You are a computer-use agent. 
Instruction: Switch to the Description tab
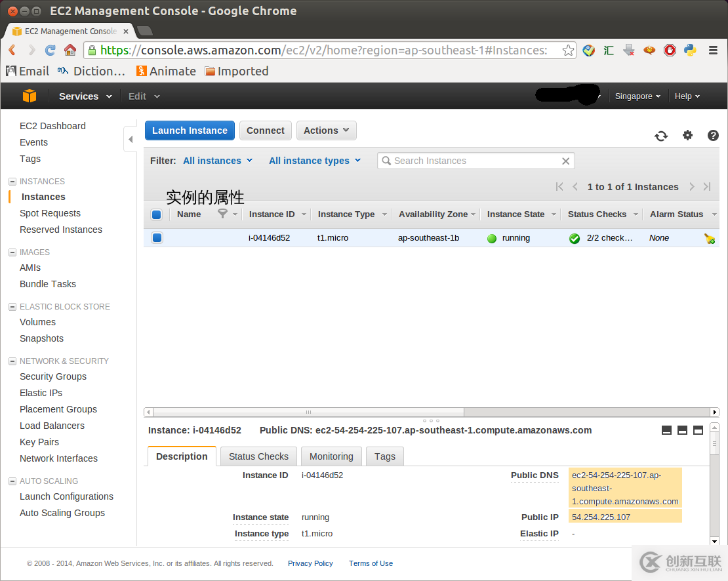pos(182,456)
